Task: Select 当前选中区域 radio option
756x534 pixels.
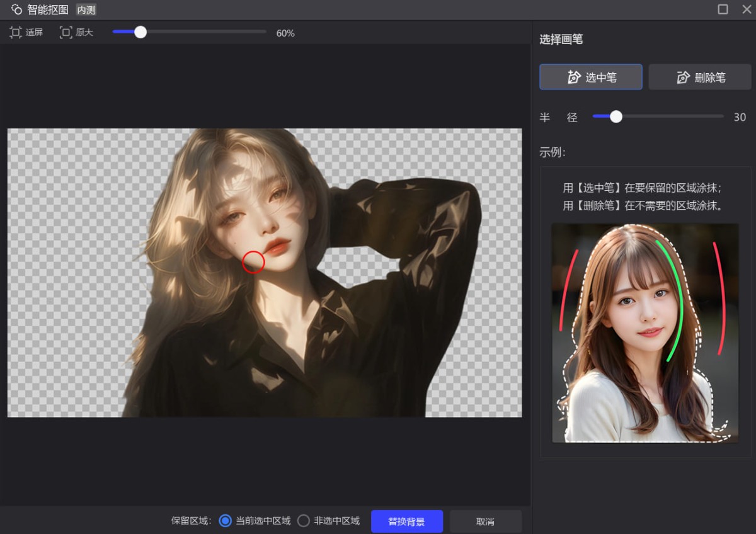Action: (x=225, y=521)
